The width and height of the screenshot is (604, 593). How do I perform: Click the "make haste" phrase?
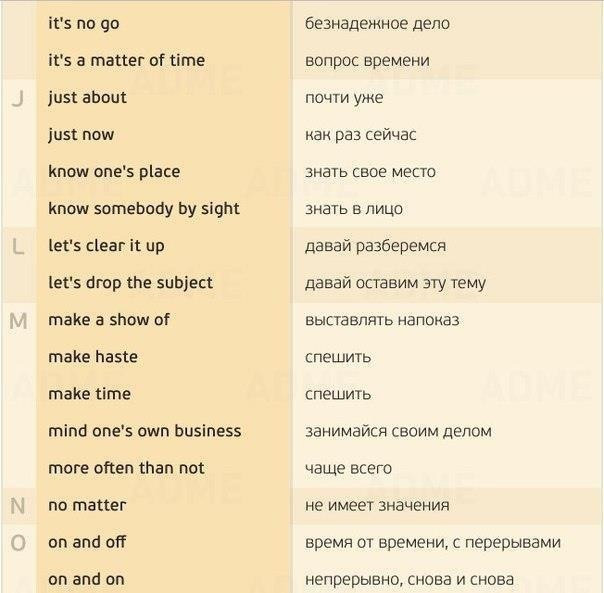click(x=93, y=357)
